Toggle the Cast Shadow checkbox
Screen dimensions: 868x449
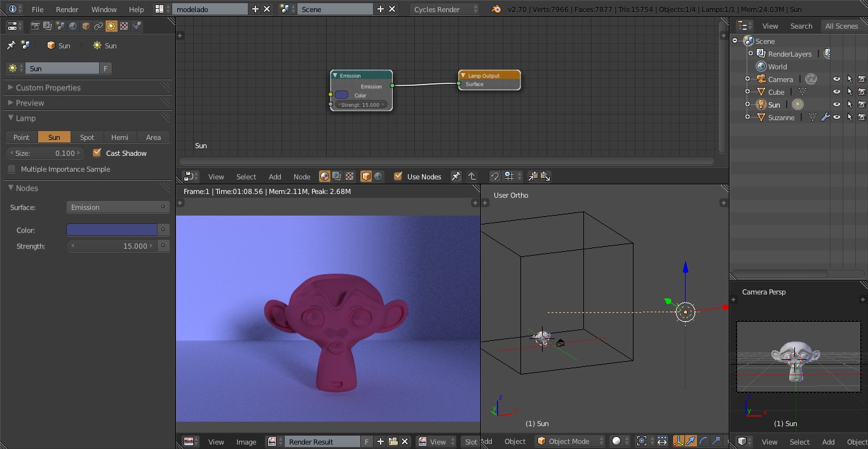(97, 153)
